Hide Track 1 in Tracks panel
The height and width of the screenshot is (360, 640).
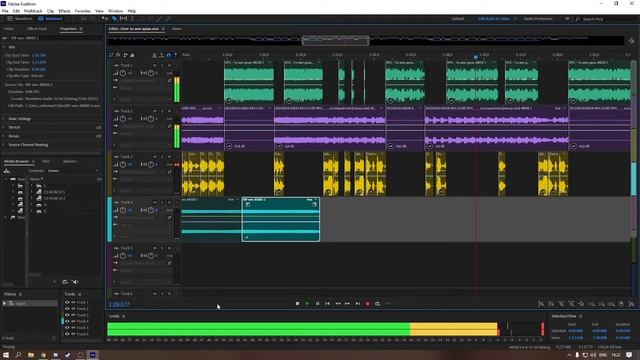pos(67,302)
